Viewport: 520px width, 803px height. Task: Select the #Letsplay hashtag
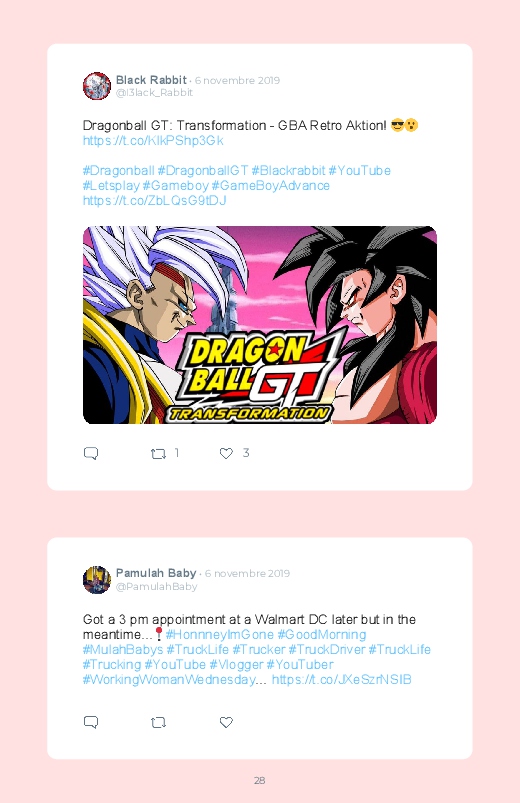point(111,185)
